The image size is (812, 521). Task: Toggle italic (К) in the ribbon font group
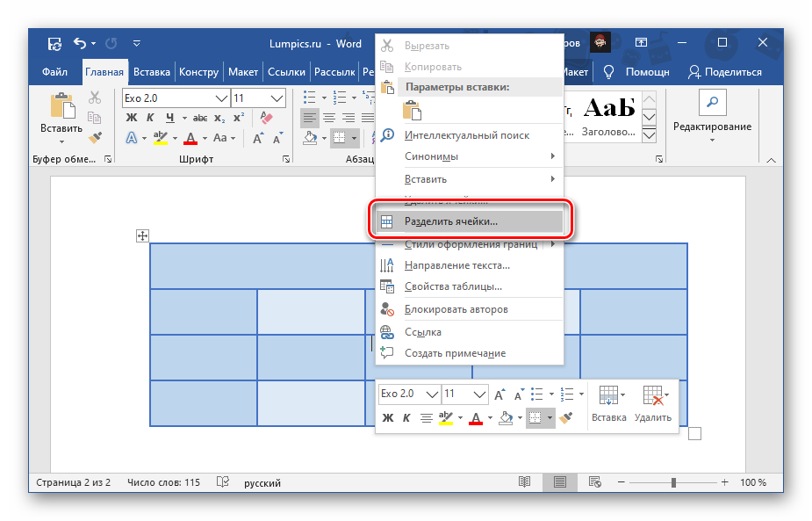151,118
